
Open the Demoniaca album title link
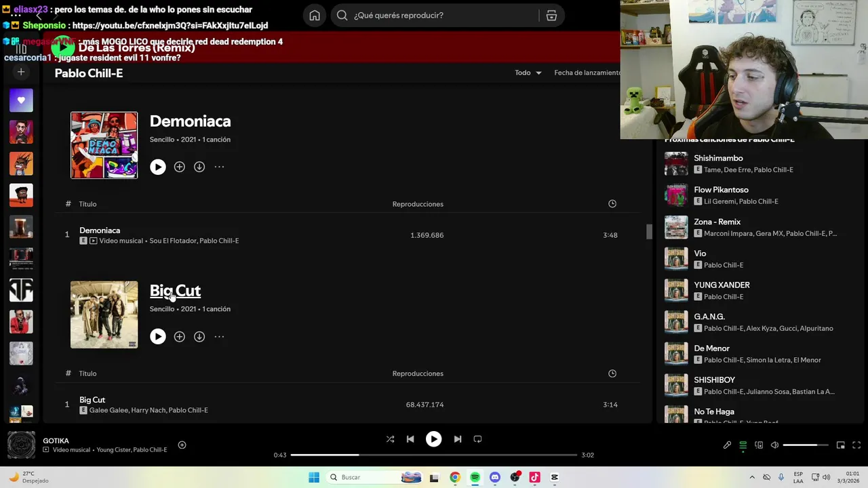190,121
